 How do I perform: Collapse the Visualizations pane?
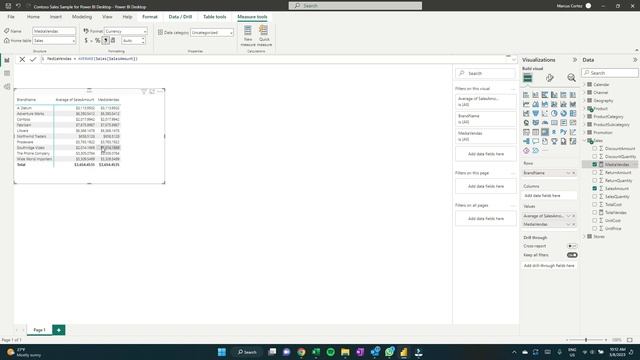[x=575, y=60]
